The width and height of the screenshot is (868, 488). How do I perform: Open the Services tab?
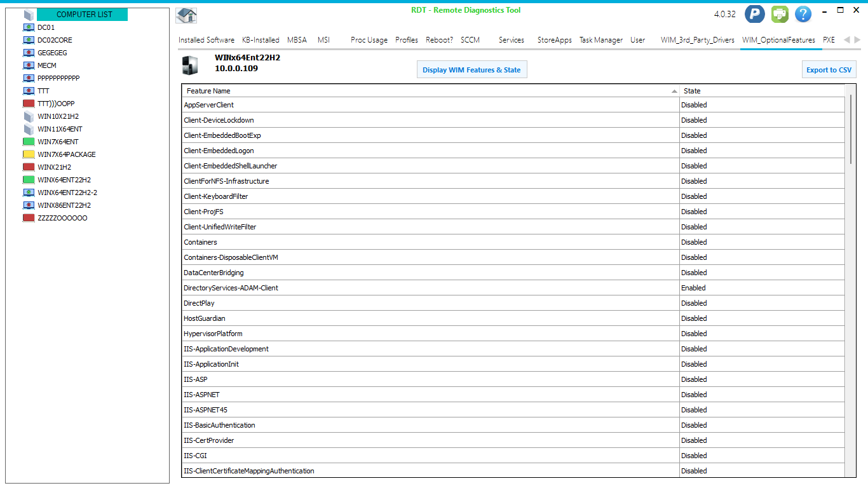pos(512,40)
